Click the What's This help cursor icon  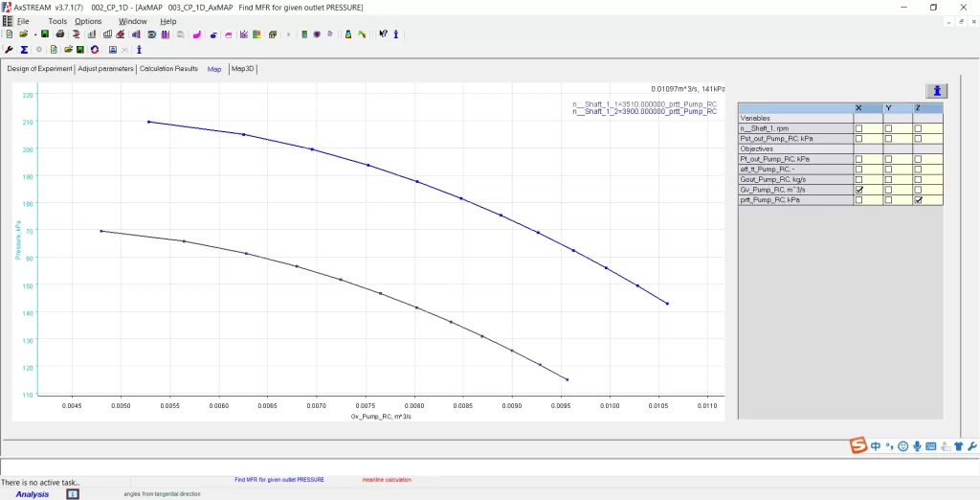click(383, 34)
